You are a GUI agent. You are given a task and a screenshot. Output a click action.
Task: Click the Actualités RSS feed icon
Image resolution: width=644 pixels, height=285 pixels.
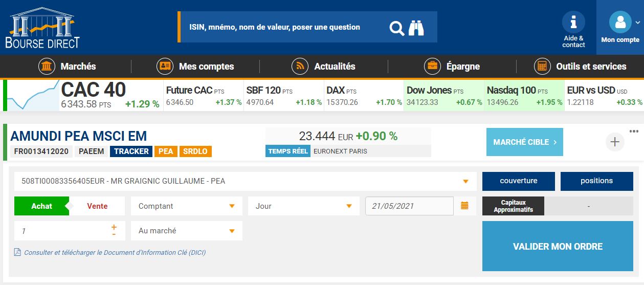(x=300, y=67)
